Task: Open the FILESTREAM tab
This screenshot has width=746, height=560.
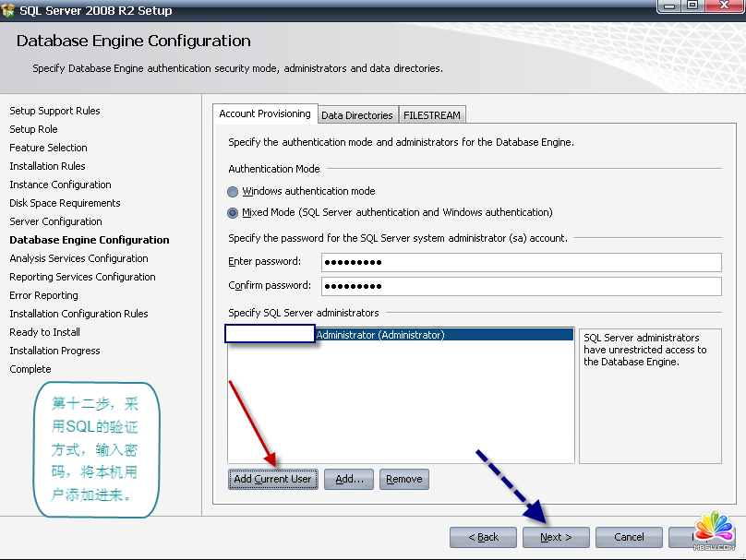Action: 431,115
